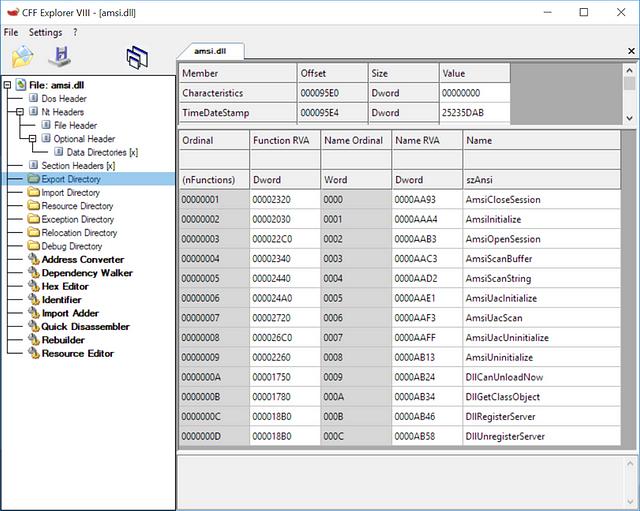
Task: Select function RVA 00002340 cell
Action: coord(285,259)
